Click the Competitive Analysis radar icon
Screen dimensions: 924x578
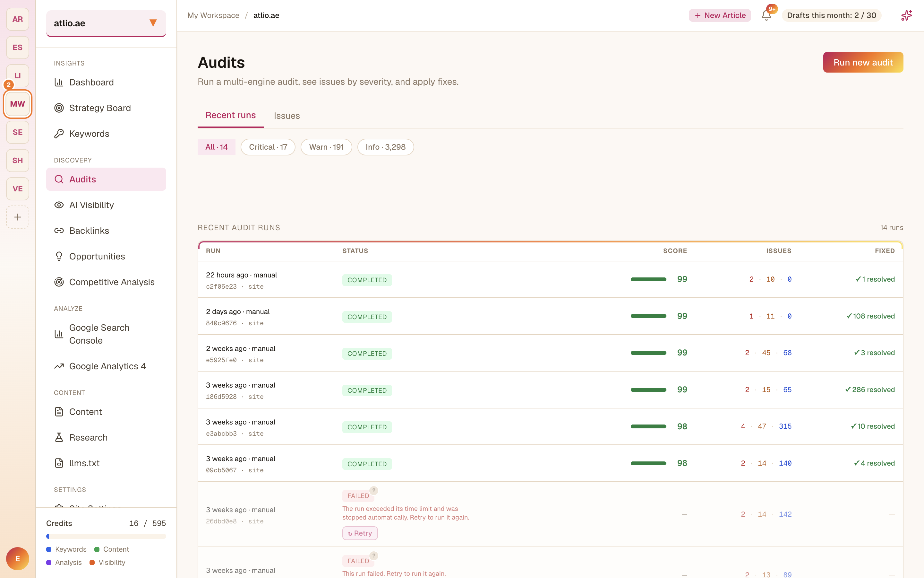tap(59, 282)
